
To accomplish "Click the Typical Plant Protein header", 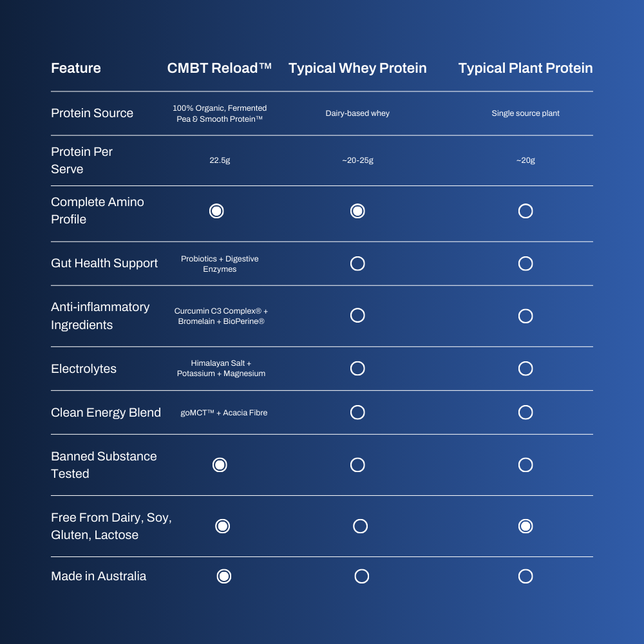I will pyautogui.click(x=526, y=68).
